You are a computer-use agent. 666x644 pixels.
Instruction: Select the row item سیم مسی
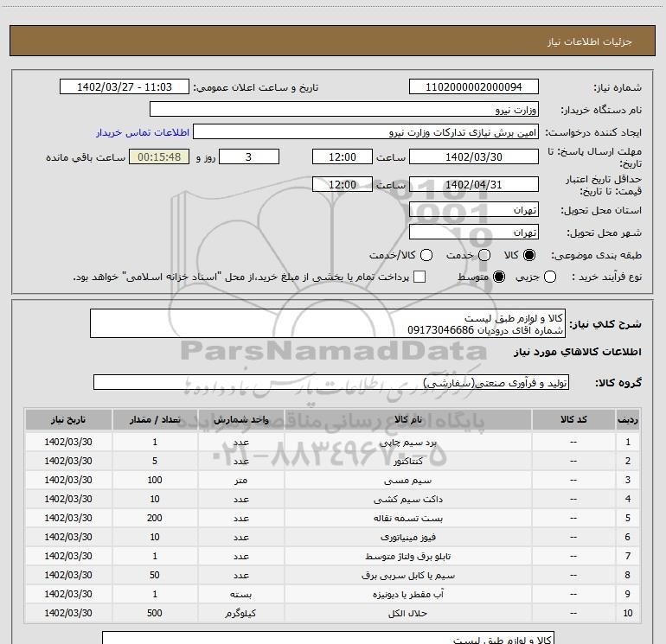(x=407, y=480)
